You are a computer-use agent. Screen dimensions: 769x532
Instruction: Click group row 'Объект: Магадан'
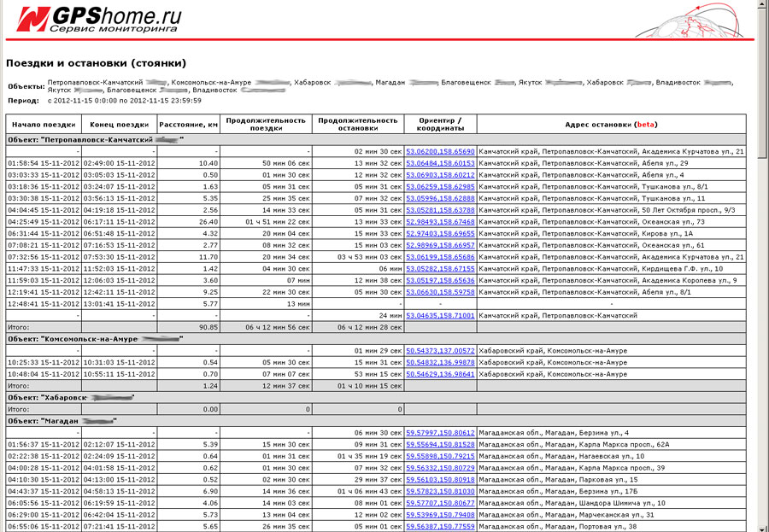click(376, 421)
